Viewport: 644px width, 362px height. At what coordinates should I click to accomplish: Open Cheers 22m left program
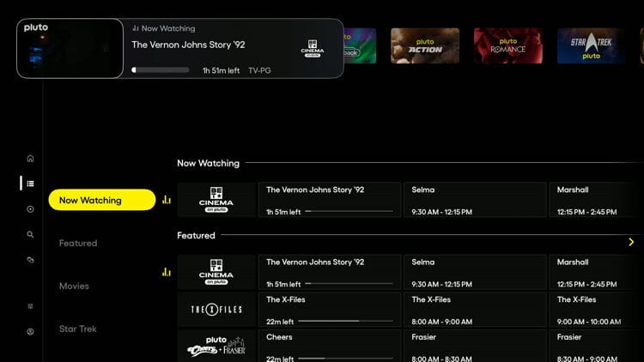coord(330,346)
